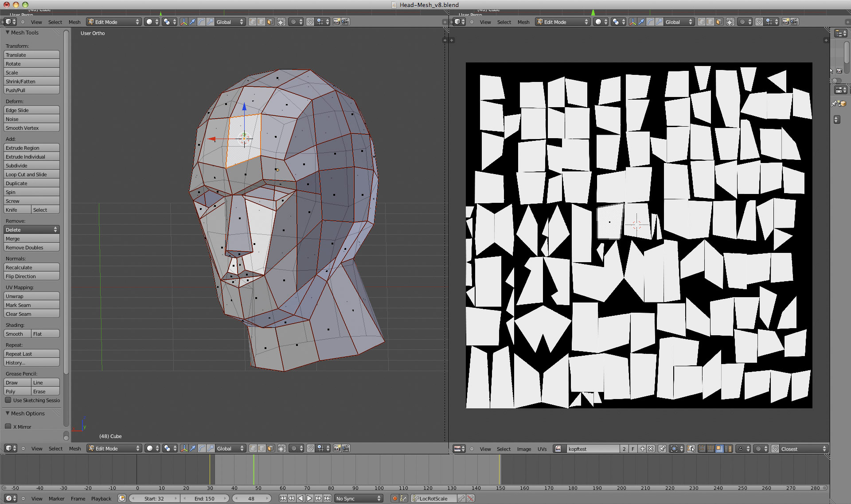Open the Playback menu in the timeline
851x504 pixels.
[101, 499]
